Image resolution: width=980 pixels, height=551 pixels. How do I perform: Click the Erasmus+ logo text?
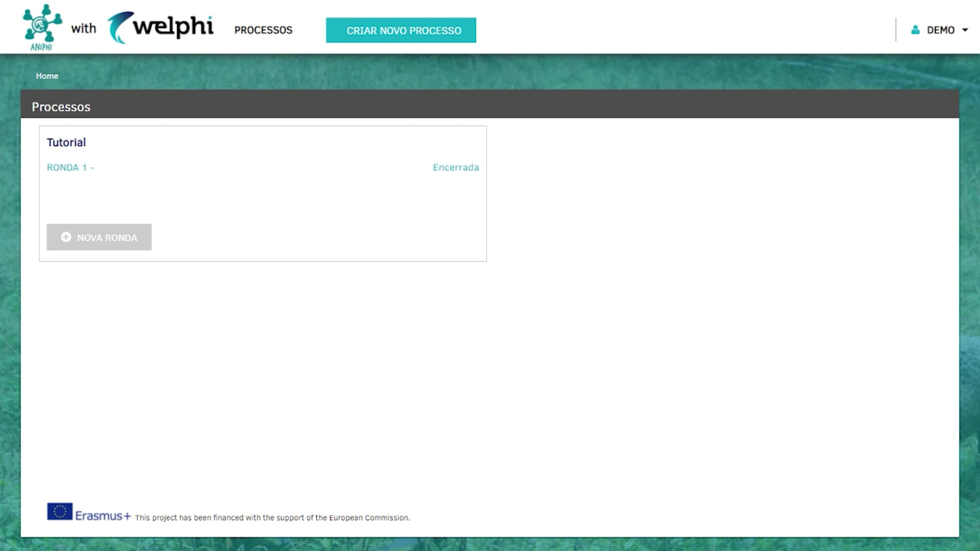103,516
